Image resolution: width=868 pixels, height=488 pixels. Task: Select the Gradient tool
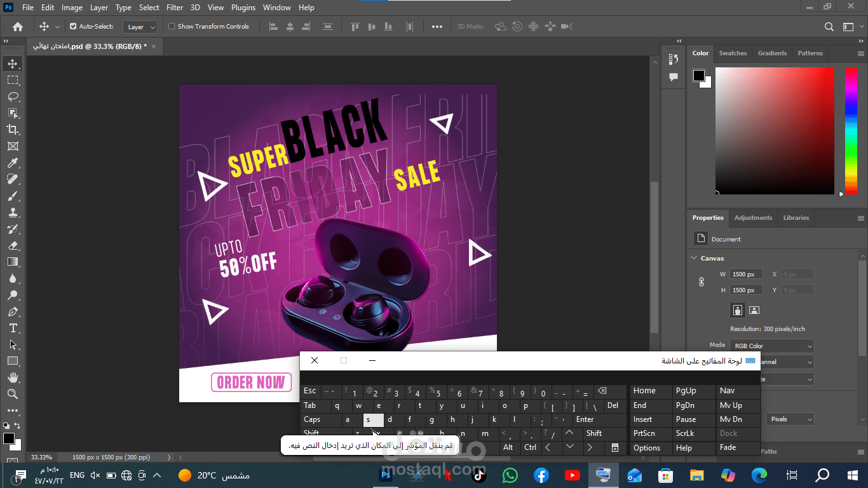point(13,262)
